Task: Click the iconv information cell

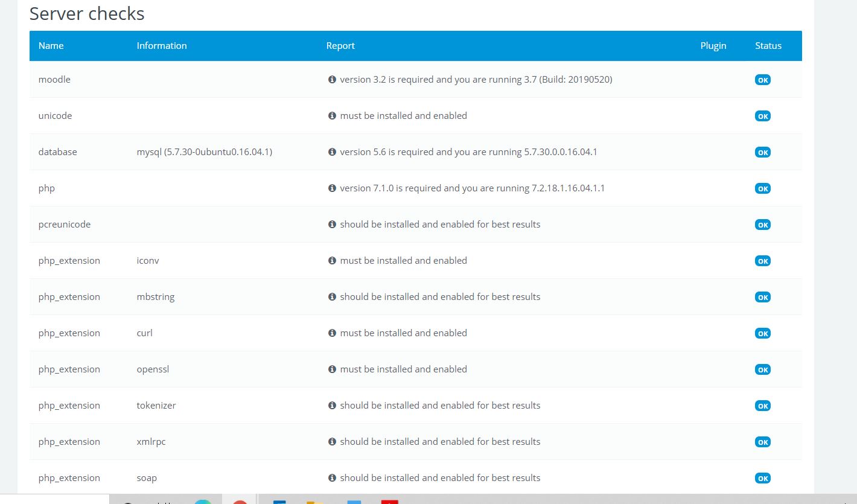Action: click(x=148, y=260)
